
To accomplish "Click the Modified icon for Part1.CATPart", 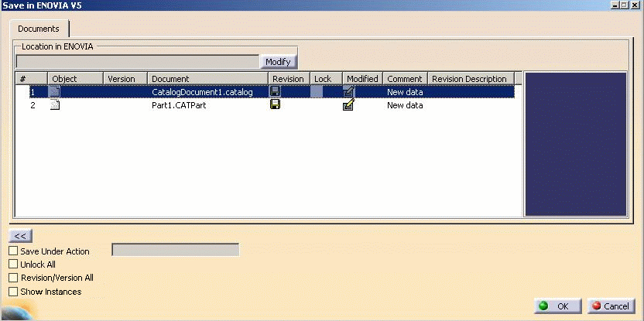I will pos(348,105).
